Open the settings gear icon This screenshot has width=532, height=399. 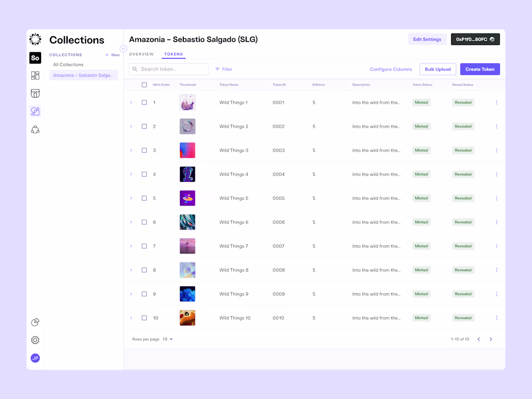tap(35, 340)
